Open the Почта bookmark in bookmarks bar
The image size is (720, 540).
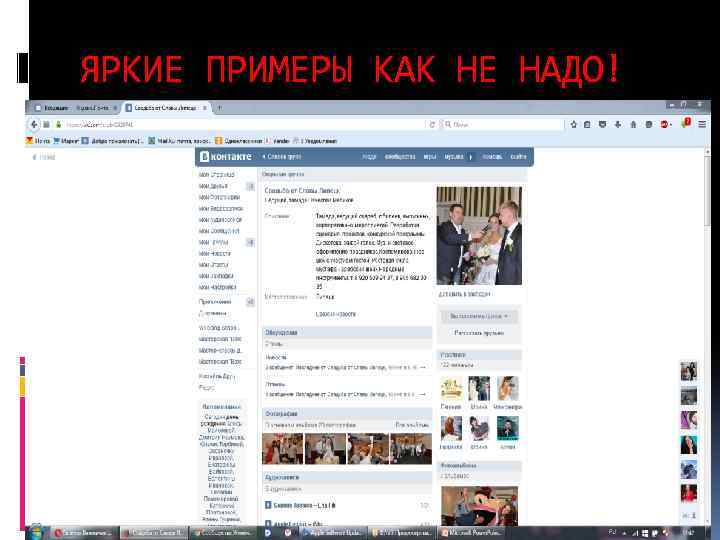click(x=38, y=141)
